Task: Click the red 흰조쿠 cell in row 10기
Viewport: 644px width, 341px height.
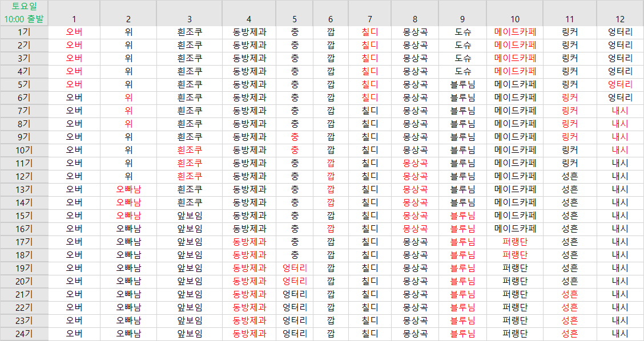Action: (190, 150)
